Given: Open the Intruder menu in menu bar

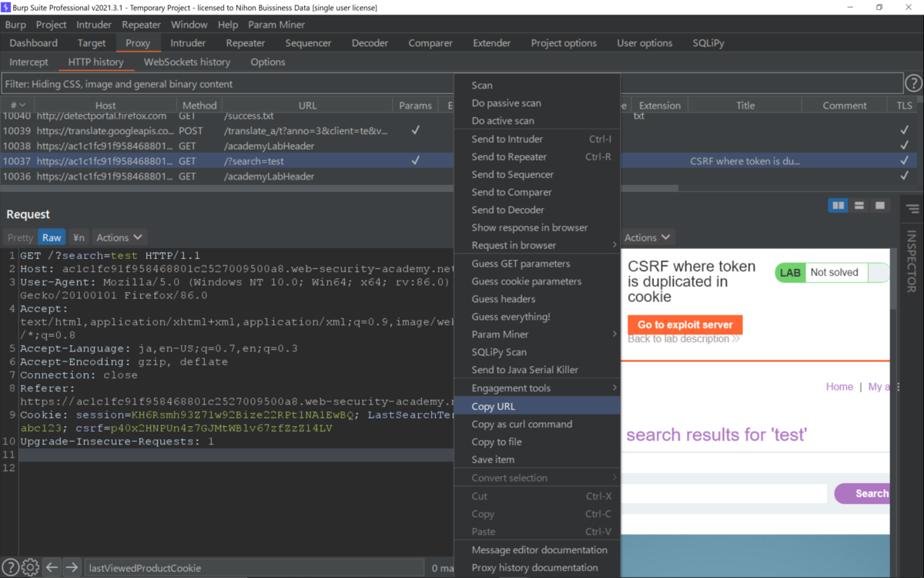Looking at the screenshot, I should click(94, 25).
